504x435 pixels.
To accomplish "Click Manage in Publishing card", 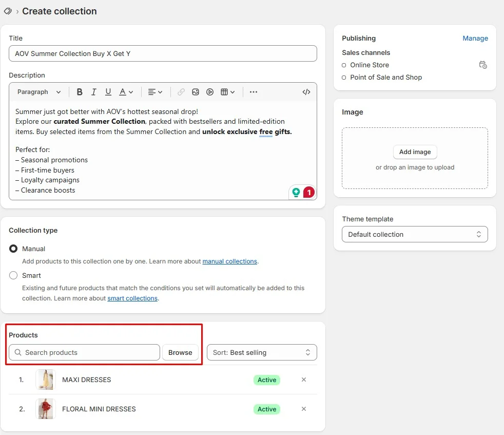I will point(475,39).
